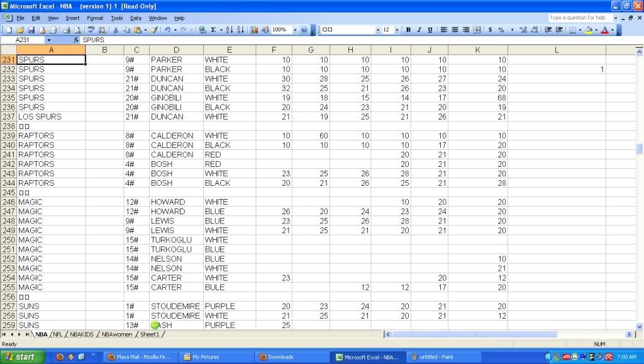Switch to the NFL sheet tab
644x364 pixels.
58,334
